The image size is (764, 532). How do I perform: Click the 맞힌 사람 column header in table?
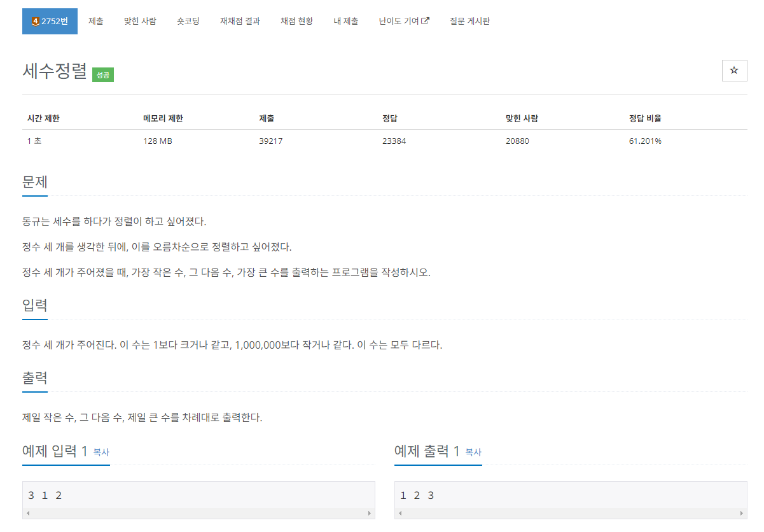tap(522, 118)
